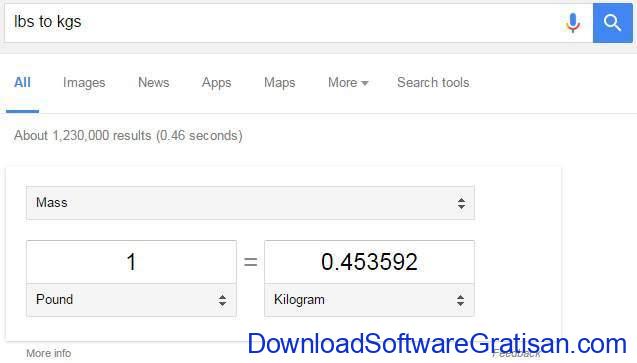Screen dimensions: 637x363
Task: Click the More info link
Action: tap(49, 353)
